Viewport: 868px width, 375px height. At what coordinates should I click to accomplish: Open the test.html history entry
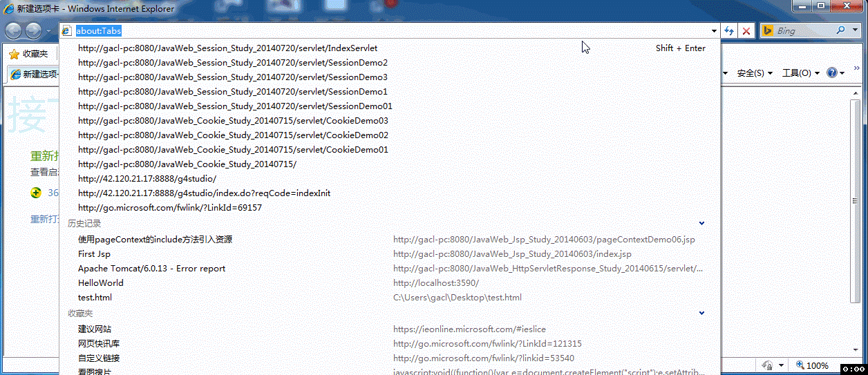pos(390,298)
